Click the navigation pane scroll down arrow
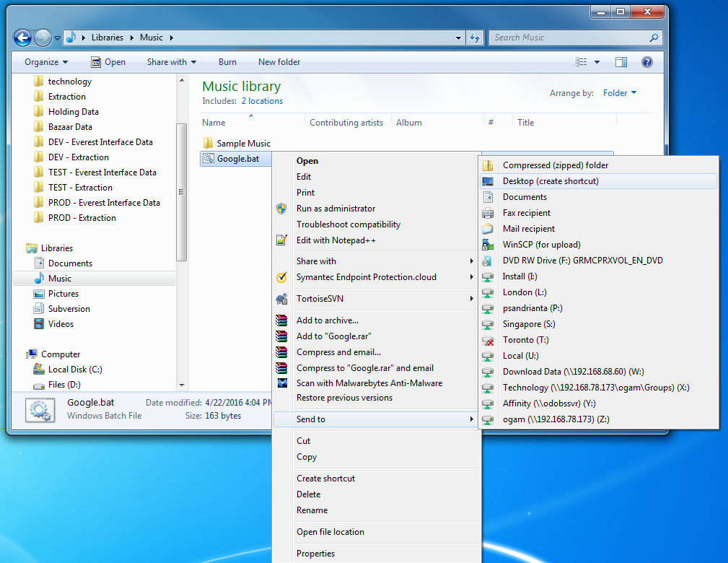Image resolution: width=728 pixels, height=563 pixels. 182,385
